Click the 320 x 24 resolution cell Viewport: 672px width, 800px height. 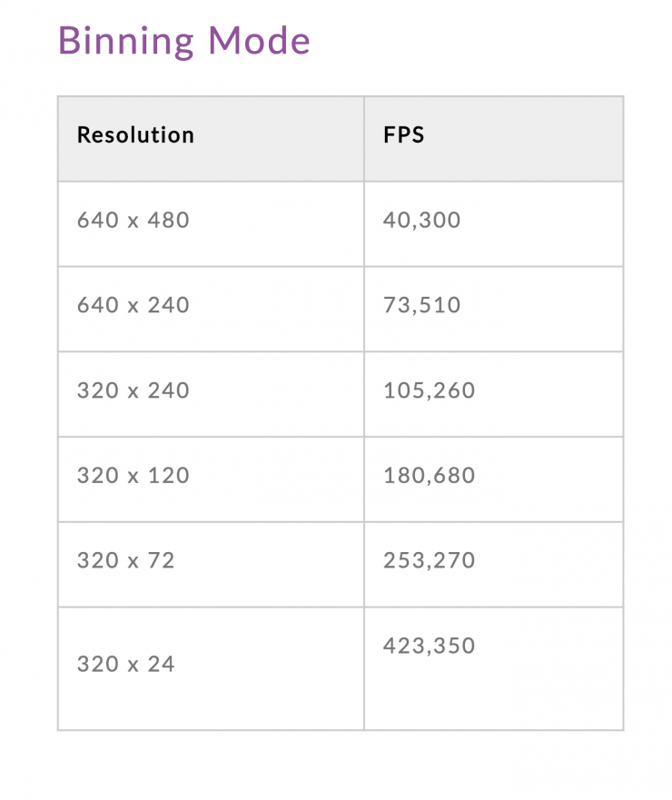(126, 665)
